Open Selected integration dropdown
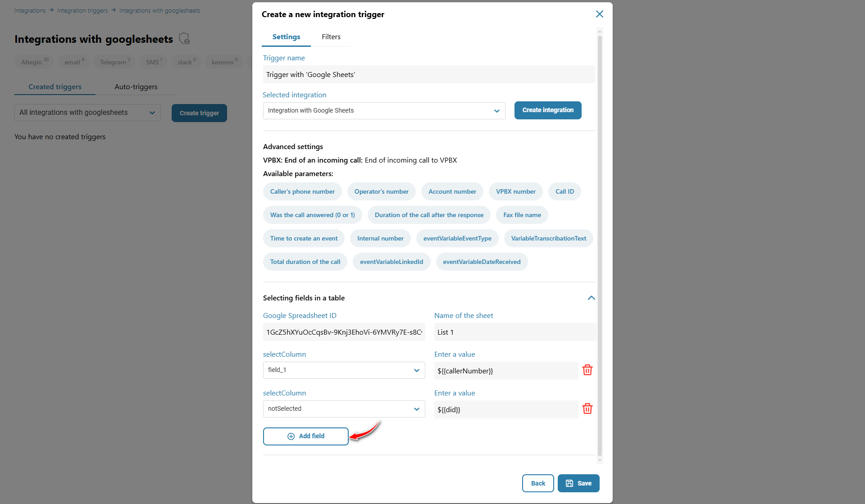Screen dimensions: 865x504 point(384,111)
